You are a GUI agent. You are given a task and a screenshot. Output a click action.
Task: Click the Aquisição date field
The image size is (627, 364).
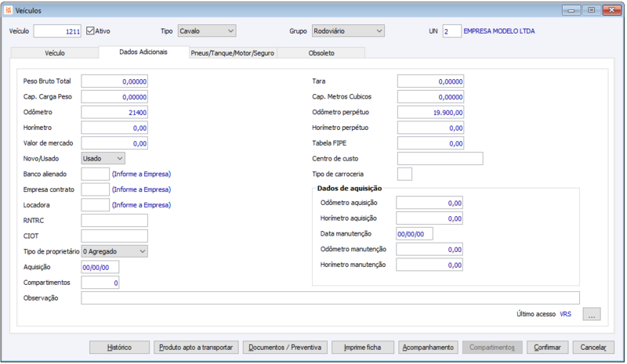(100, 267)
